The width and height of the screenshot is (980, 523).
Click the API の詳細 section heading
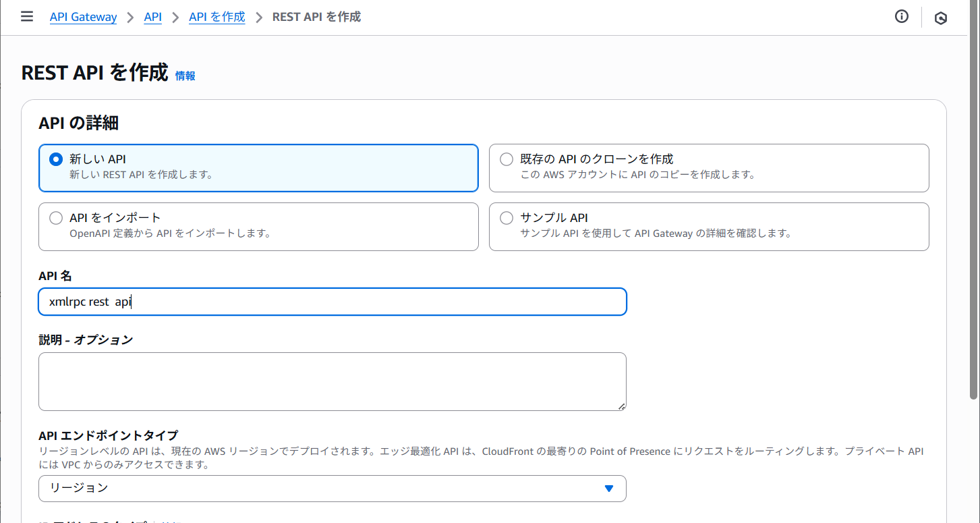(x=79, y=123)
